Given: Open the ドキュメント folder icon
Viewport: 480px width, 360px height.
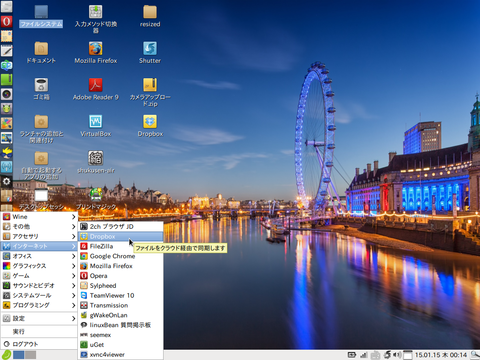Looking at the screenshot, I should coord(41,53).
